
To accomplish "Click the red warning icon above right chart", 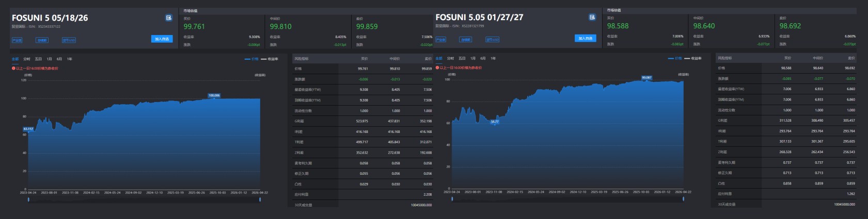I will [437, 68].
